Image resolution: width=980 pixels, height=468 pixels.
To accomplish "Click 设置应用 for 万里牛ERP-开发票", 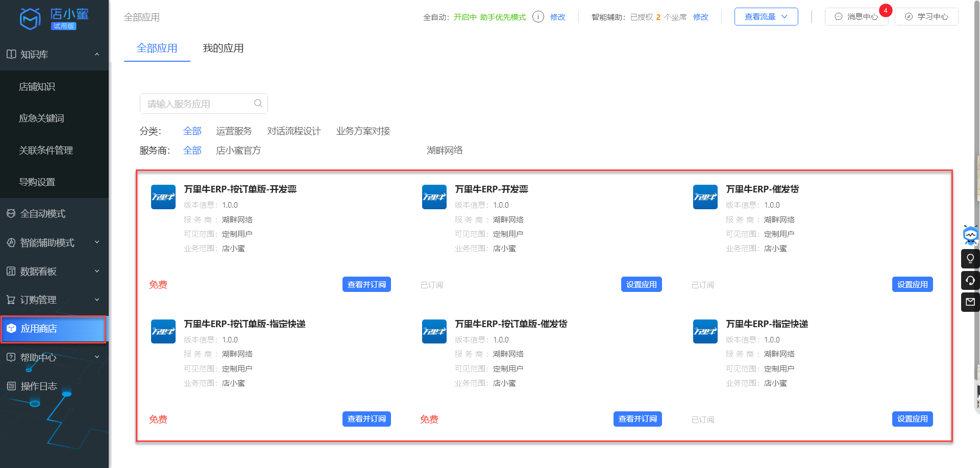I will click(x=642, y=284).
